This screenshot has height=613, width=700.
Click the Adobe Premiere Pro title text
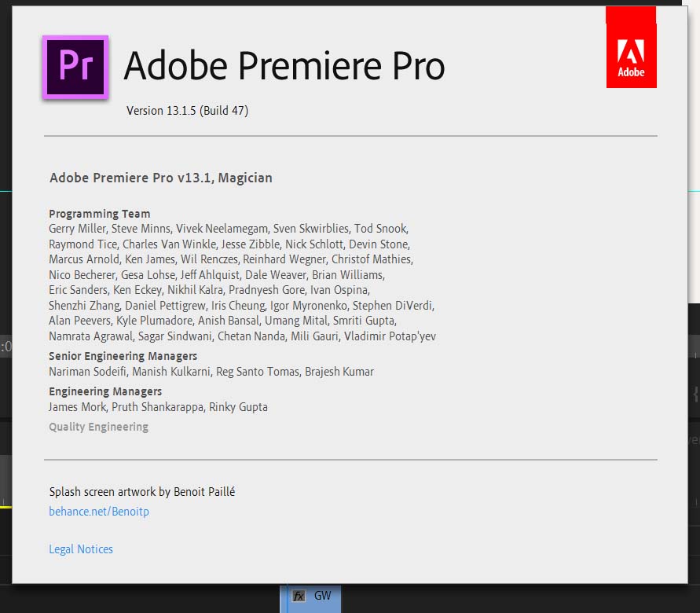tap(284, 66)
